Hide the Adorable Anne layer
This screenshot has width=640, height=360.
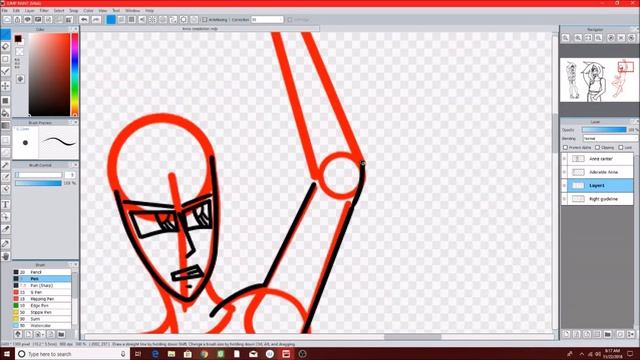pos(564,172)
